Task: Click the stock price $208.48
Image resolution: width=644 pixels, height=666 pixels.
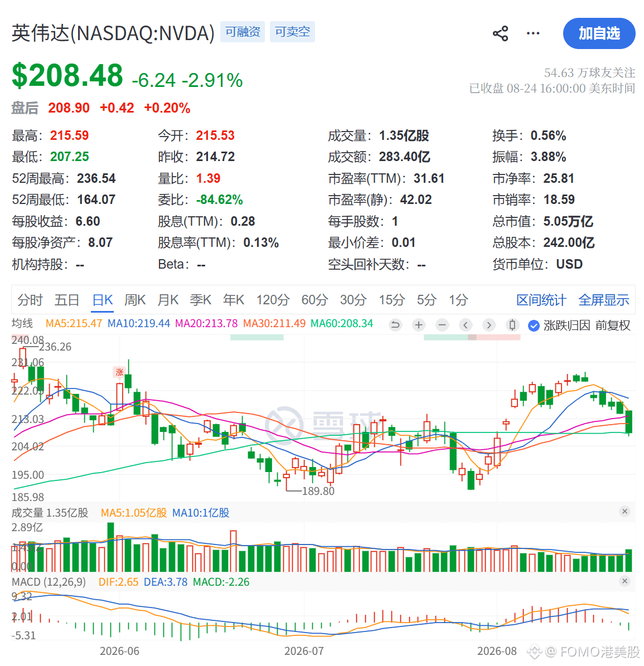Action: (x=67, y=76)
